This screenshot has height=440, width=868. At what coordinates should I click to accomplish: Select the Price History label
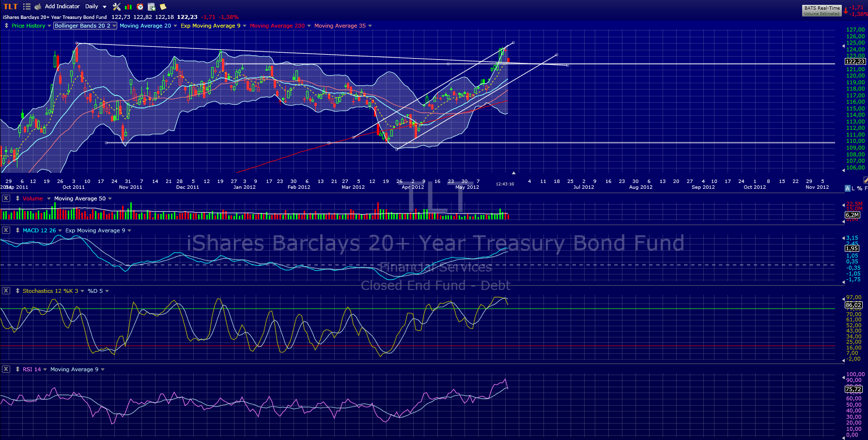click(x=29, y=26)
